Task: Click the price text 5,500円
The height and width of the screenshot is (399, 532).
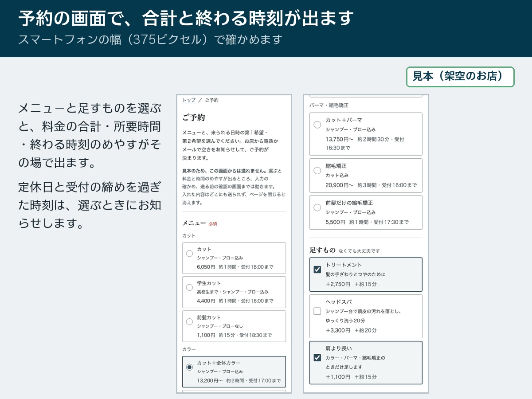Action: 335,222
